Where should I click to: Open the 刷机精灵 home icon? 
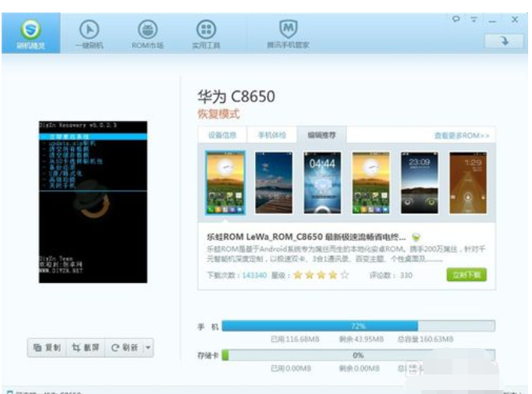(30, 34)
